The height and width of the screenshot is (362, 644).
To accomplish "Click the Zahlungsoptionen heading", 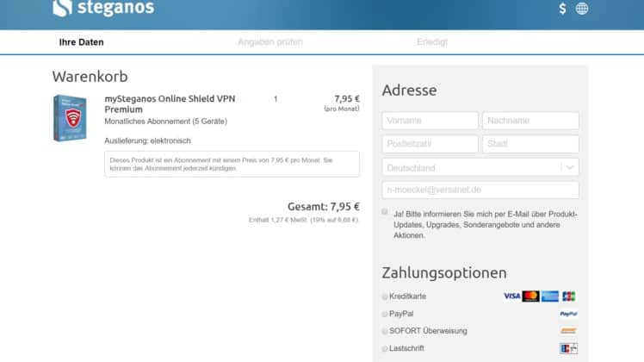I will pos(444,272).
